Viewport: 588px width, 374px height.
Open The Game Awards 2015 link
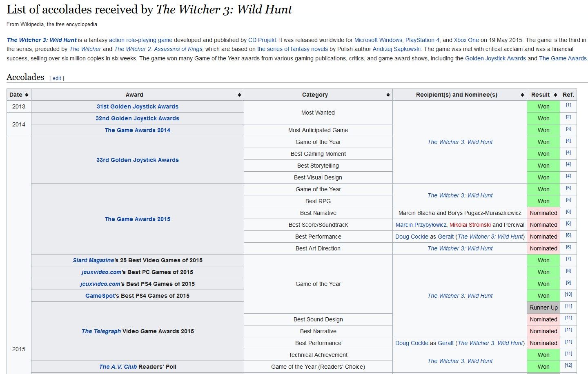click(x=138, y=219)
